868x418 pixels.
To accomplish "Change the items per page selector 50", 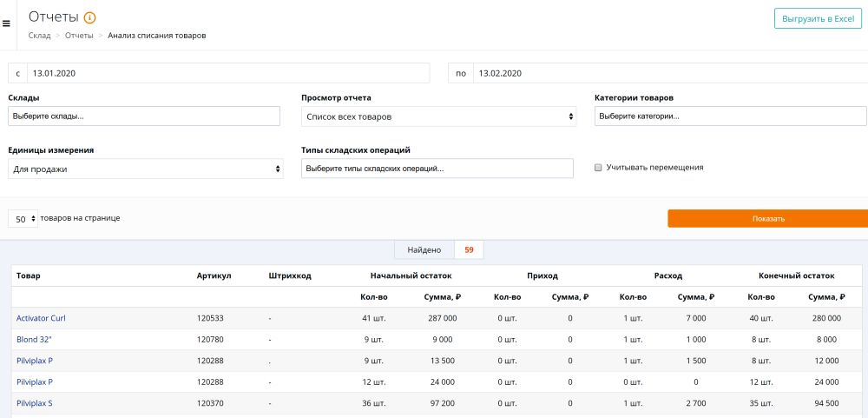I will [x=23, y=219].
